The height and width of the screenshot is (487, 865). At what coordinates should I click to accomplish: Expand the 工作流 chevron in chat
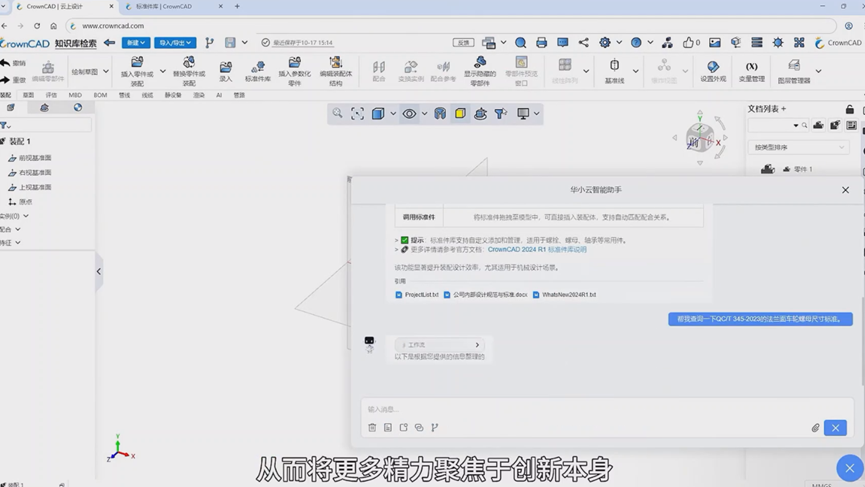[x=477, y=345]
